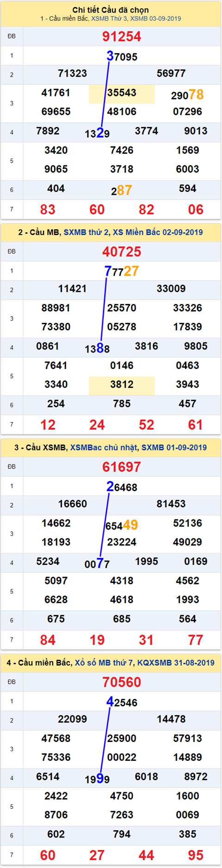Open XS Miền Bắc 02-09-2019 link
The height and width of the screenshot is (868, 222).
click(x=158, y=232)
